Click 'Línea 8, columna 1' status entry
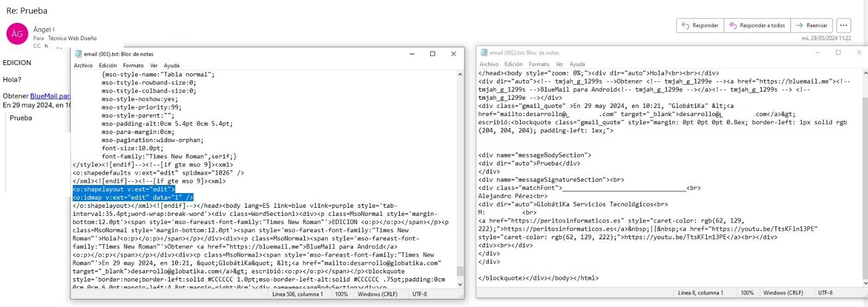 coord(700,293)
